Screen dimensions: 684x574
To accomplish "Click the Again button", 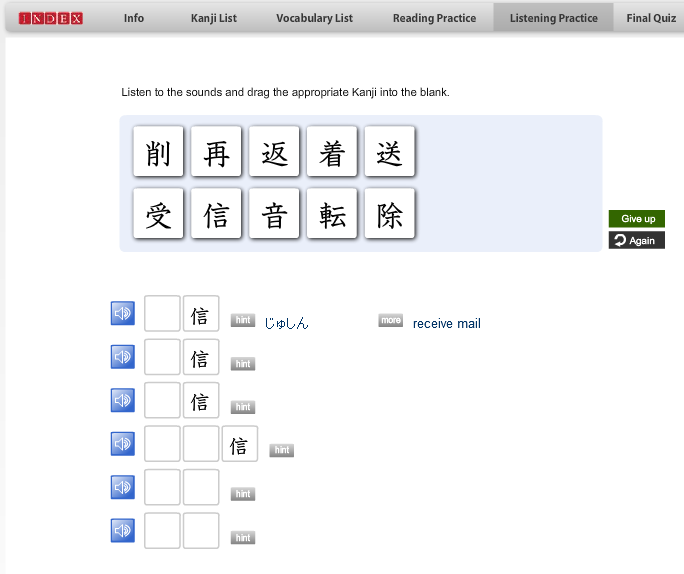I will pyautogui.click(x=637, y=240).
